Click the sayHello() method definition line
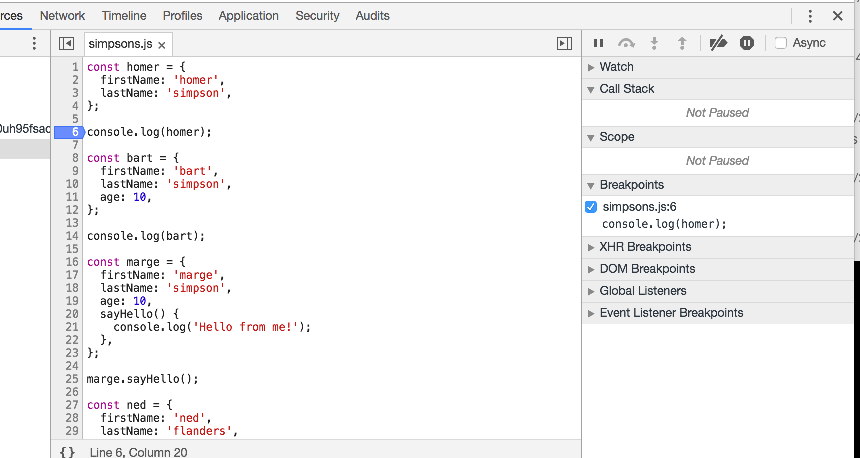 tap(139, 314)
